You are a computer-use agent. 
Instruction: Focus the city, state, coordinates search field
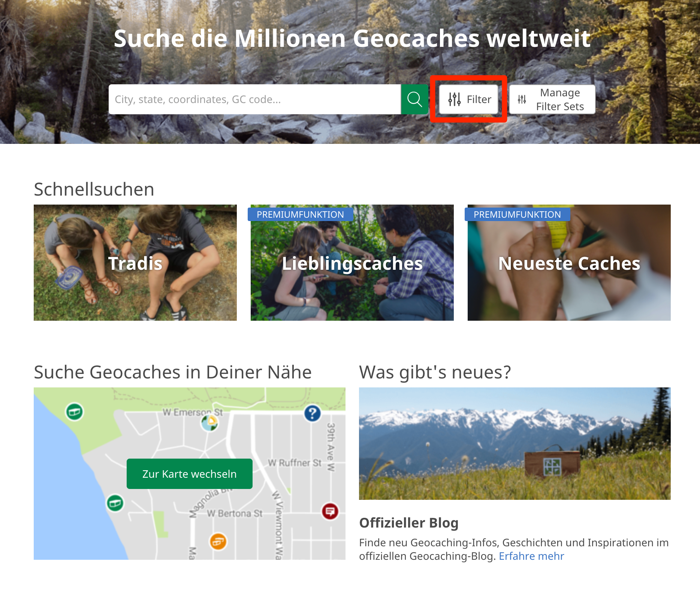tap(255, 99)
